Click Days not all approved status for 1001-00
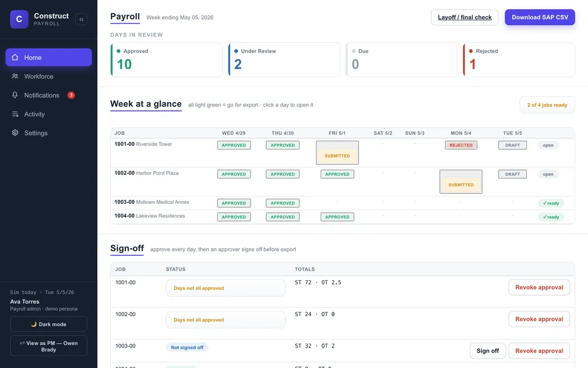This screenshot has height=368, width=588. pos(226,288)
